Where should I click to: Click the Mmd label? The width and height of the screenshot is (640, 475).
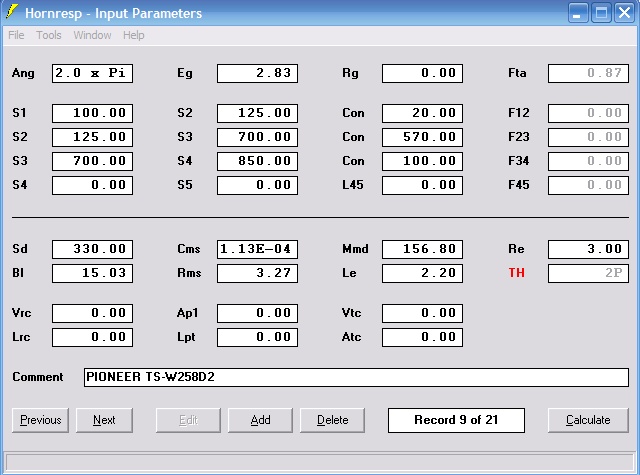pyautogui.click(x=355, y=249)
